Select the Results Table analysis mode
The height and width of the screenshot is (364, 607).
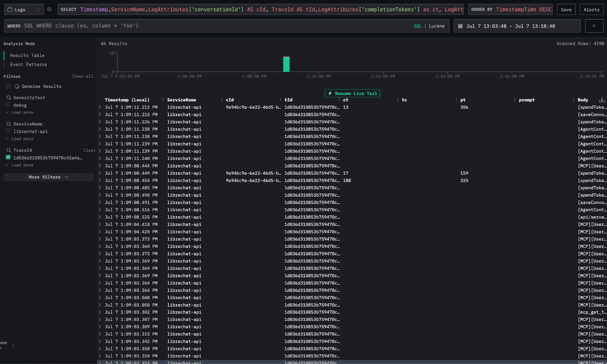pyautogui.click(x=27, y=55)
